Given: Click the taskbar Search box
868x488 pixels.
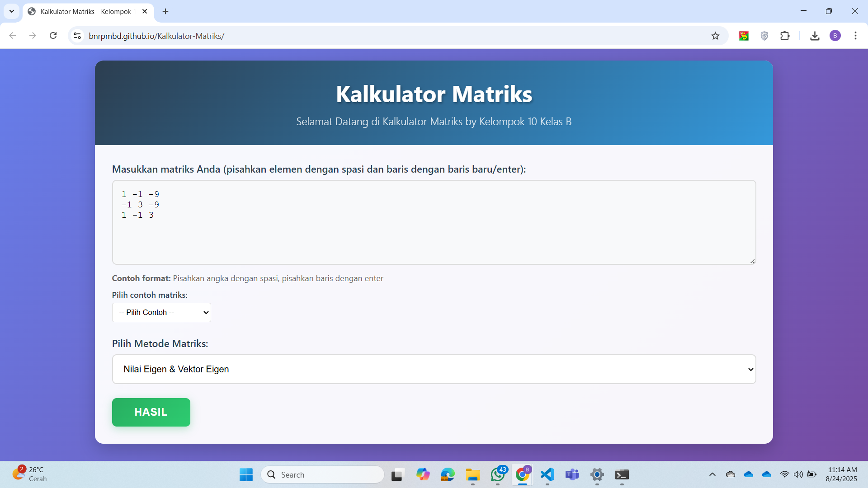Looking at the screenshot, I should click(322, 475).
